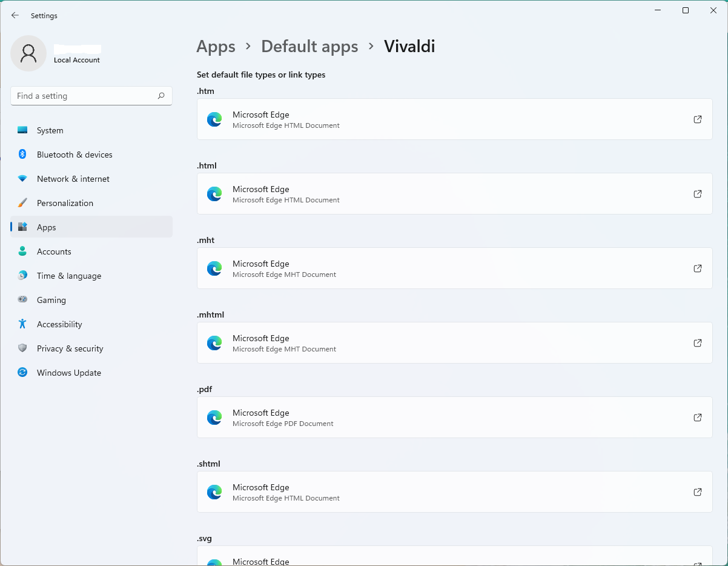The width and height of the screenshot is (728, 566).
Task: Change the .html default app
Action: coord(455,194)
